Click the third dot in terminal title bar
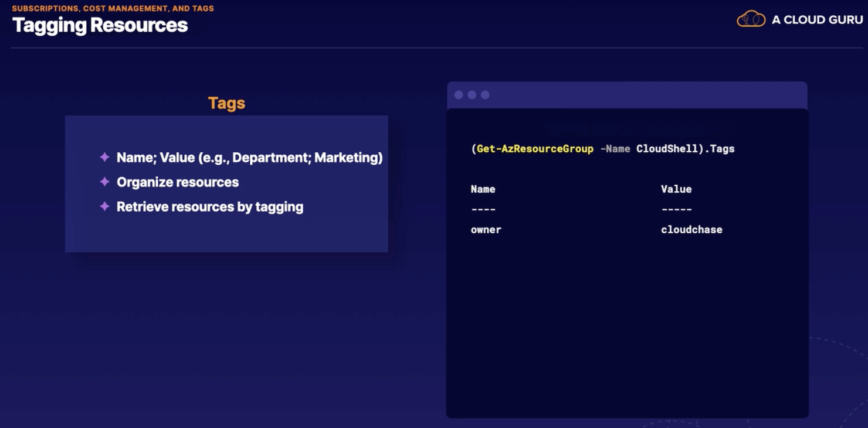 [x=485, y=95]
